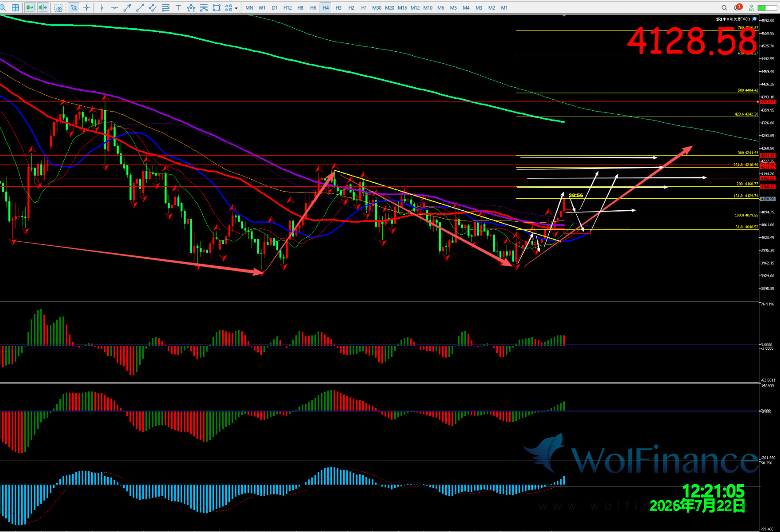Select the Andrews pitchfork tool
This screenshot has width=780, height=532.
tap(204, 8)
